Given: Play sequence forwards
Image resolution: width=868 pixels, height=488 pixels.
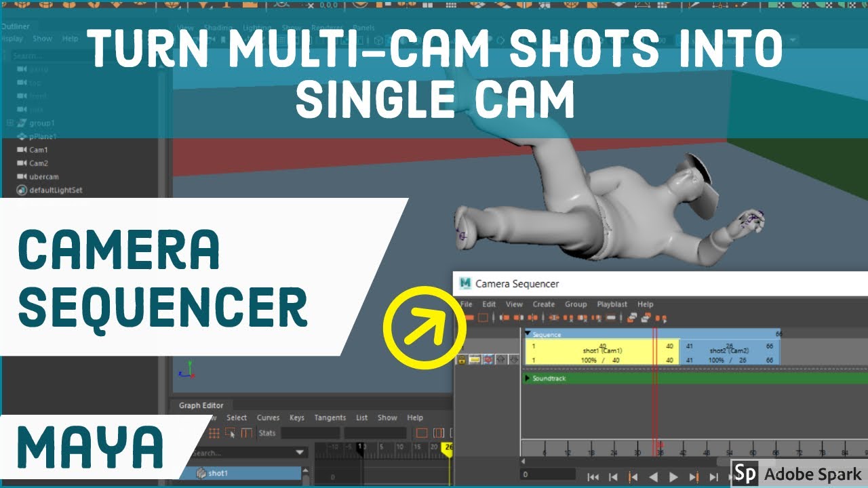Looking at the screenshot, I should 673,477.
